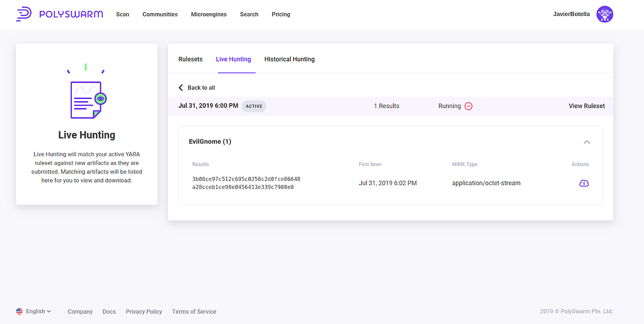644x324 pixels.
Task: Click the Live Hunting document illustration
Action: 87,92
